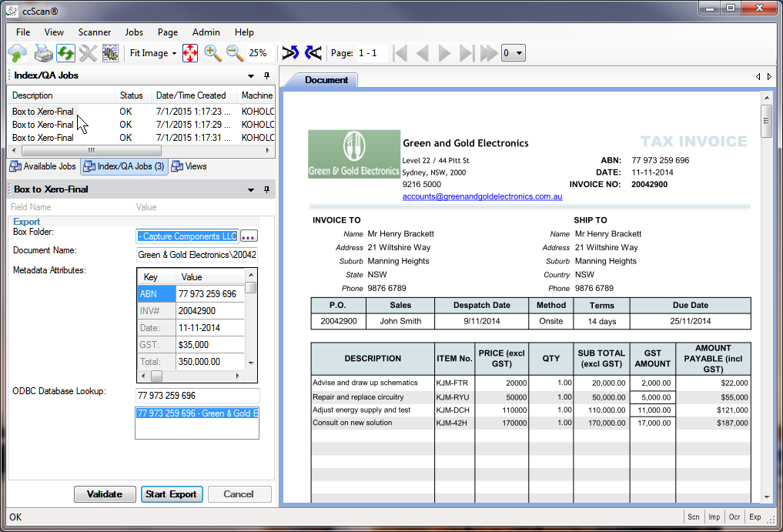The image size is (783, 532).
Task: Click document tab scroll left arrow
Action: [x=758, y=76]
